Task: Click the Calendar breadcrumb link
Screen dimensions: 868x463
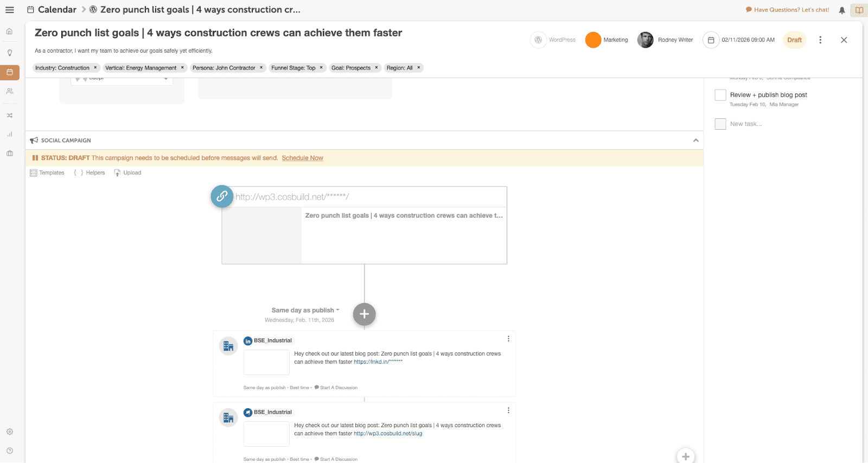Action: click(x=57, y=10)
